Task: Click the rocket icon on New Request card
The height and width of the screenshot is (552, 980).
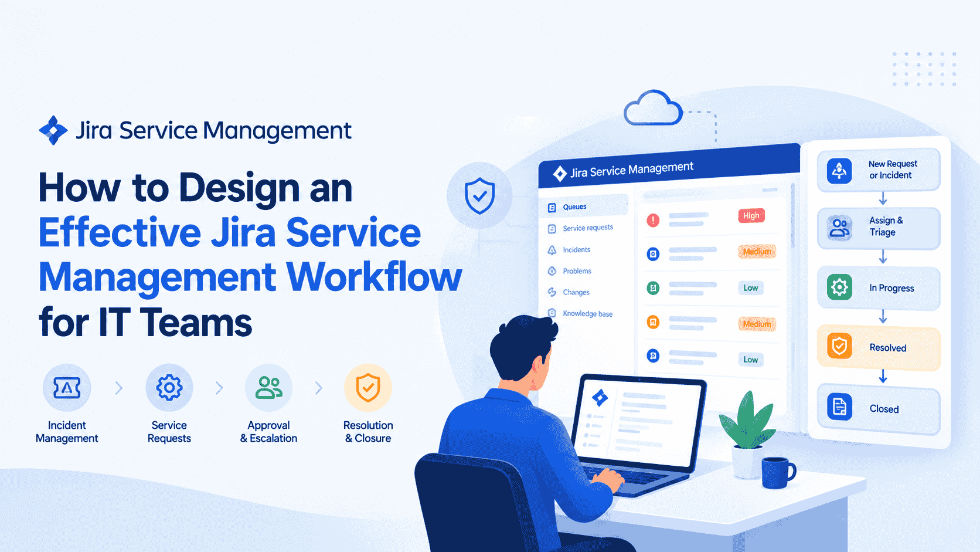Action: point(839,171)
